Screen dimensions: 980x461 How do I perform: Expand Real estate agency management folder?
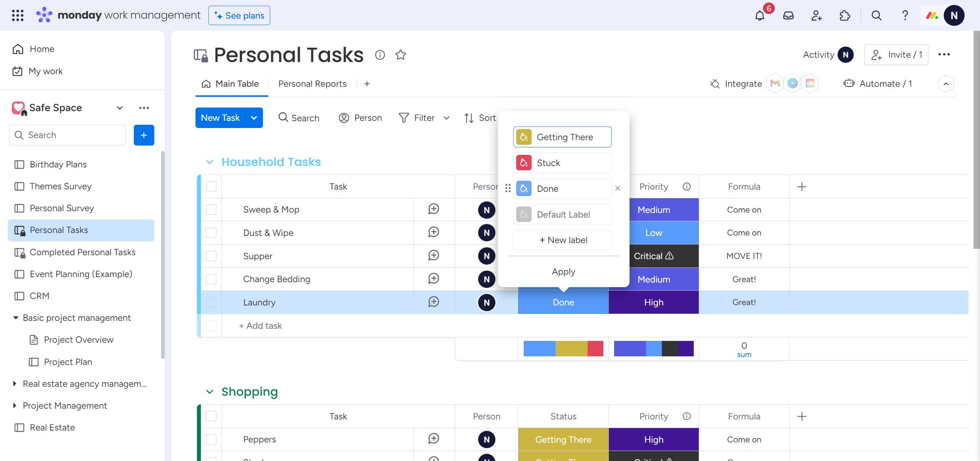14,384
